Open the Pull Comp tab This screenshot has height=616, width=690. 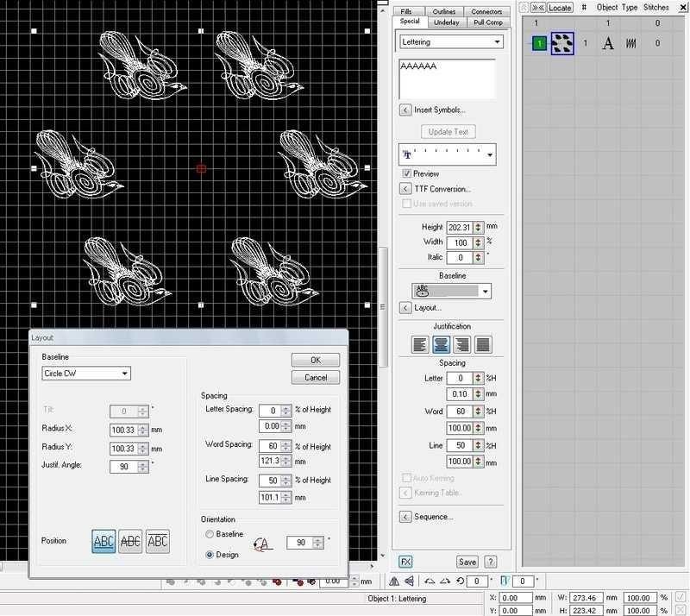(x=489, y=22)
